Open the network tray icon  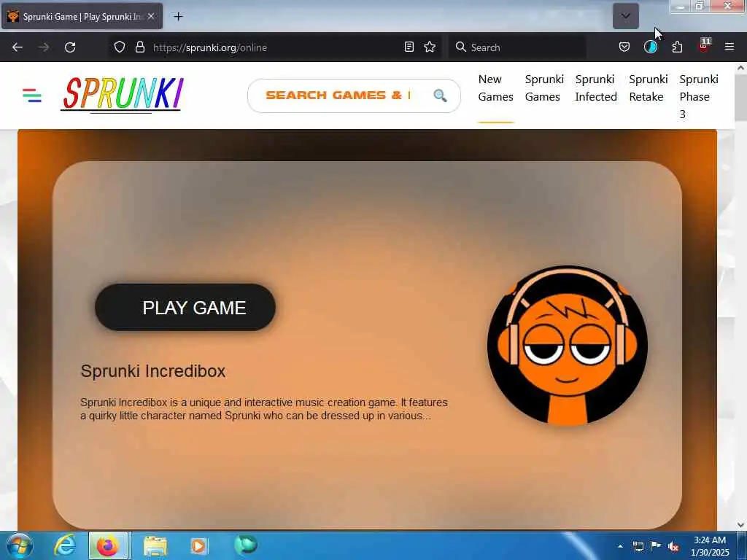pos(638,546)
